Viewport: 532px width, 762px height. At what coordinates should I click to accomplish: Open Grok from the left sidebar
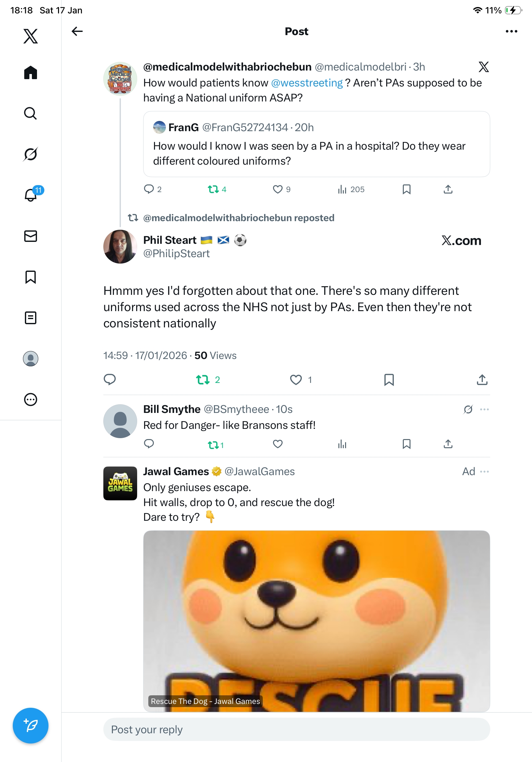31,154
